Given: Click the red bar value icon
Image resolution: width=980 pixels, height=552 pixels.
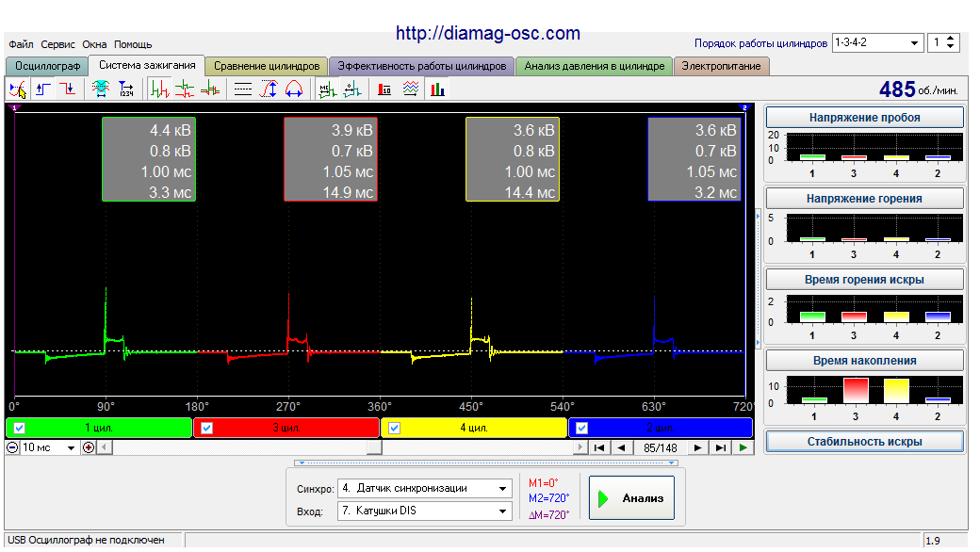Looking at the screenshot, I should [384, 89].
